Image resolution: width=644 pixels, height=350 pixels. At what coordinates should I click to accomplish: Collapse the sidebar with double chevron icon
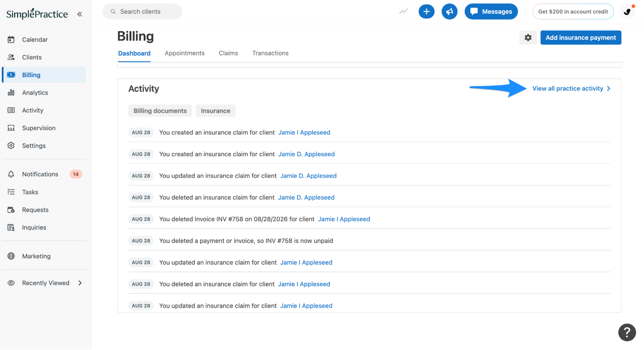[80, 14]
